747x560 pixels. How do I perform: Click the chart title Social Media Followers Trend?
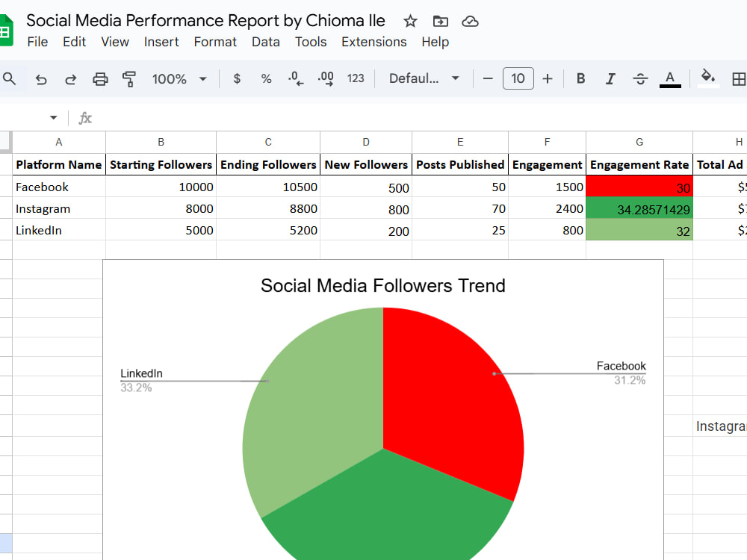[x=383, y=286]
